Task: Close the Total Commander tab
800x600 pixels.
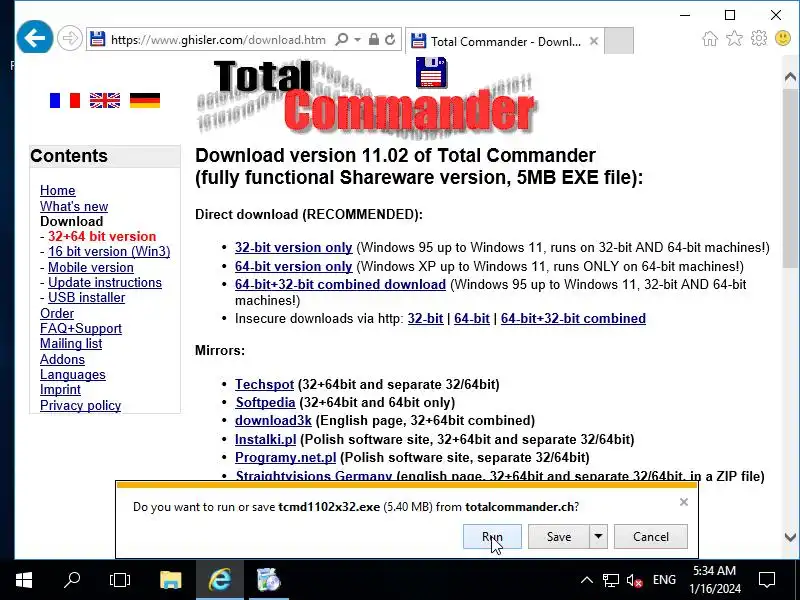Action: coord(594,41)
